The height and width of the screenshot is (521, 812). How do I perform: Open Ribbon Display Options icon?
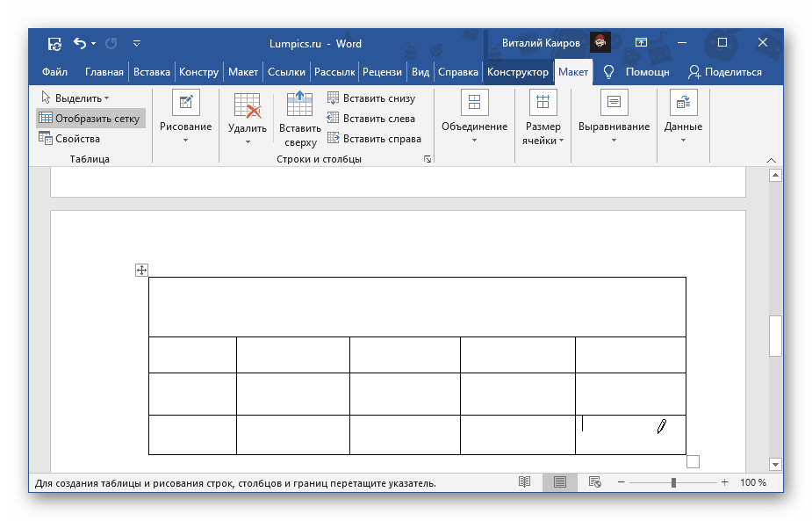point(641,42)
